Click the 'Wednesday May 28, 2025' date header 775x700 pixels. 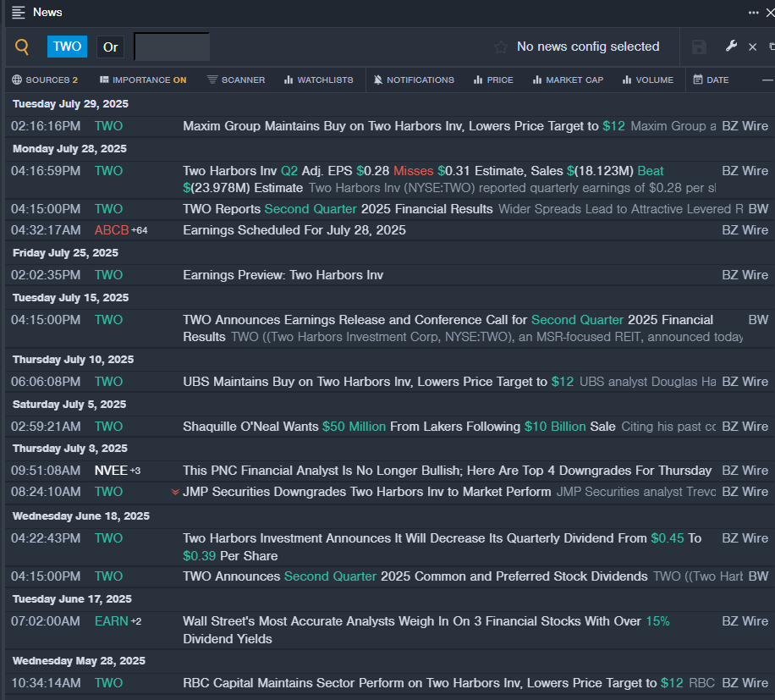point(79,661)
